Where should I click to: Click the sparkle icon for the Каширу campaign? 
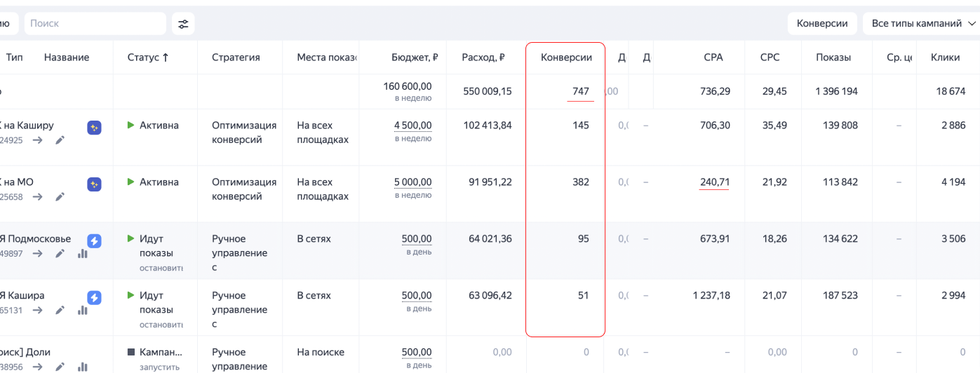[x=94, y=128]
